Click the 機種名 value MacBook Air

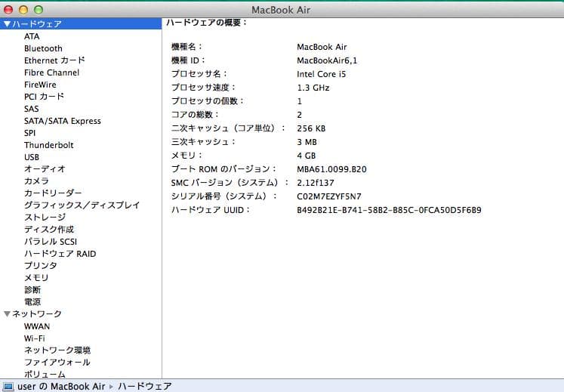tap(322, 47)
